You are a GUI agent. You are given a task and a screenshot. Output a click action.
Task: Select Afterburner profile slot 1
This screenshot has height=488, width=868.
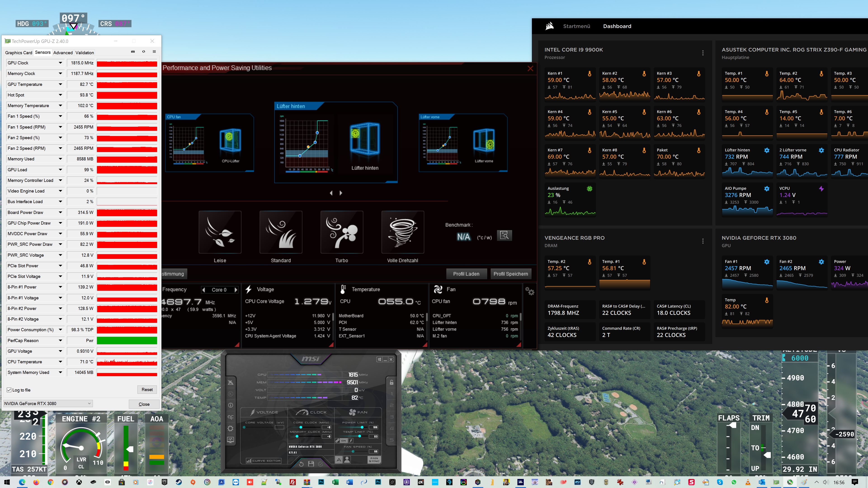click(392, 394)
